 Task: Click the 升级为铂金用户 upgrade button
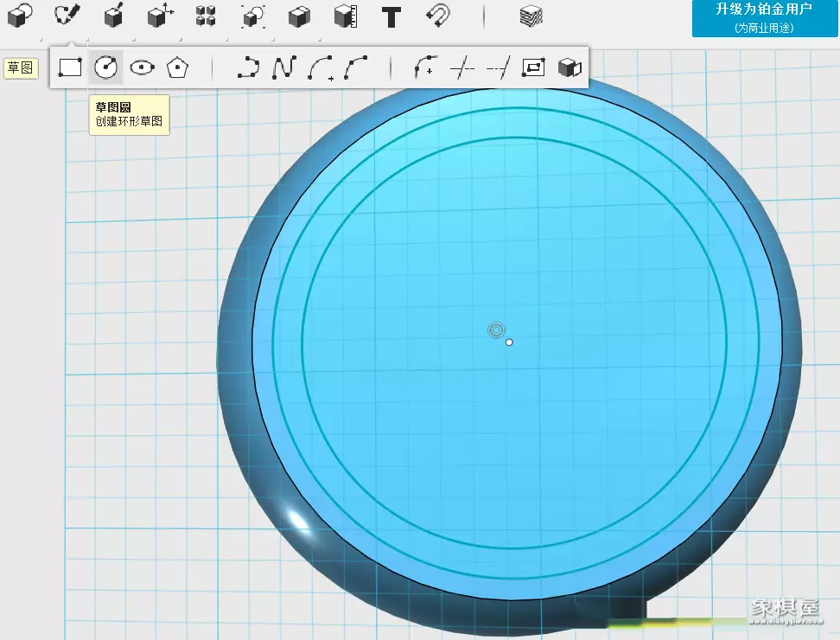(x=764, y=18)
